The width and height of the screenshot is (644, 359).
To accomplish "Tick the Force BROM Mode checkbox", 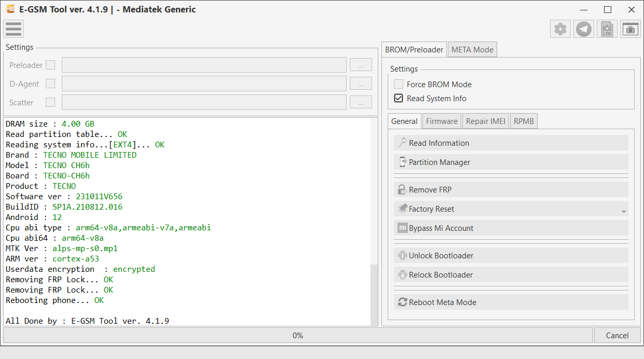I will [x=399, y=84].
